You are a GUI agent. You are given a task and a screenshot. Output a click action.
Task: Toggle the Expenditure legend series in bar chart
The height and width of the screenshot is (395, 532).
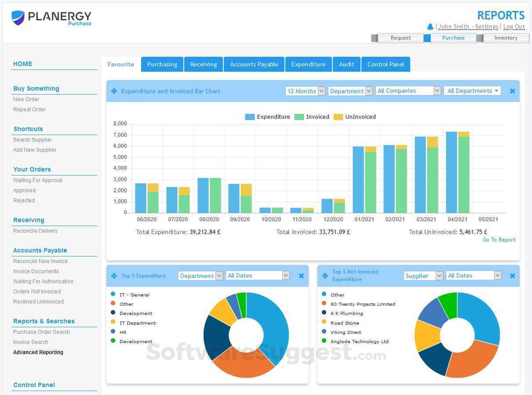pyautogui.click(x=268, y=117)
